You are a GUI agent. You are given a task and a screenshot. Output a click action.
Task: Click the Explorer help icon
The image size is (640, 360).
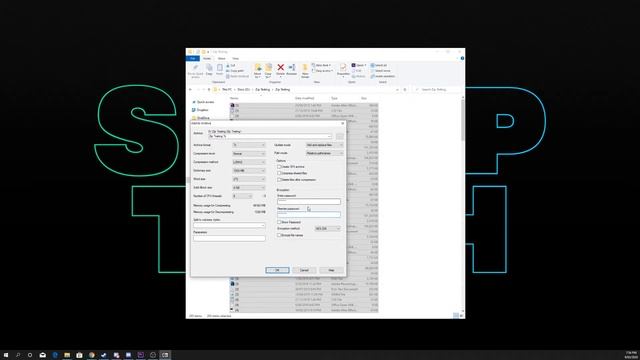click(462, 58)
